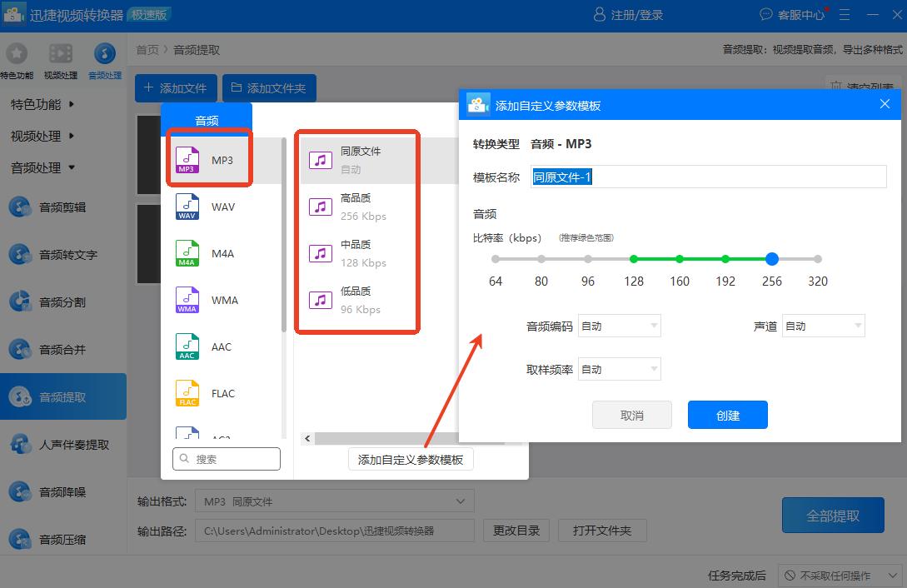Pick the FLAC format icon

pyautogui.click(x=187, y=393)
